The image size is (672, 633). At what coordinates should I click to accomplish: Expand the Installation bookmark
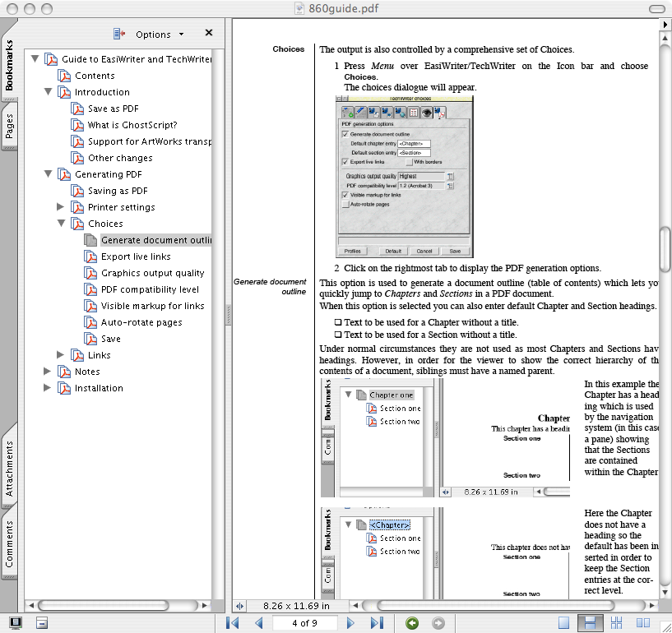pyautogui.click(x=48, y=388)
